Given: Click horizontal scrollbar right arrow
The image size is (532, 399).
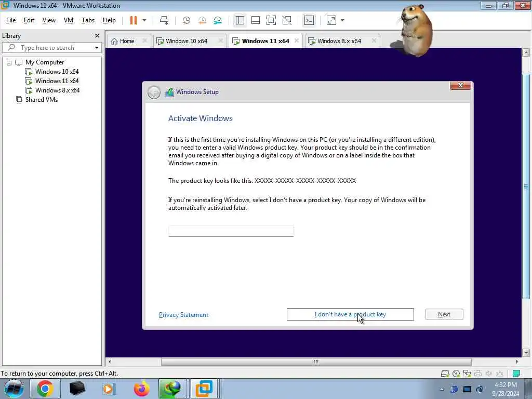Looking at the screenshot, I should (x=517, y=362).
